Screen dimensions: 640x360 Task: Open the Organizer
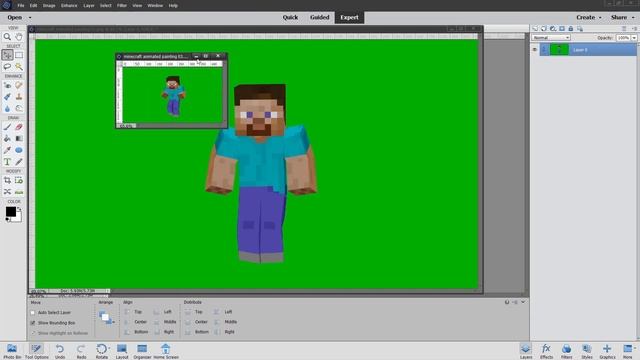(142, 351)
